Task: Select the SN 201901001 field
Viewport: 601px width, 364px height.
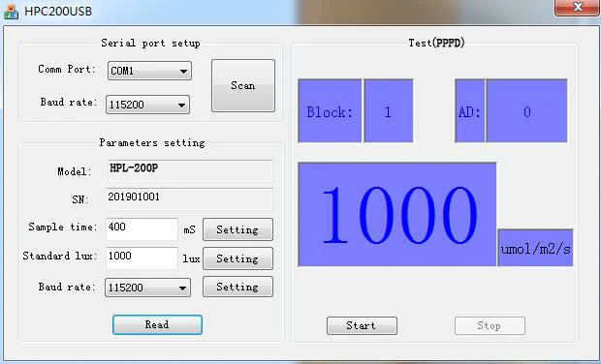Action: pyautogui.click(x=189, y=199)
